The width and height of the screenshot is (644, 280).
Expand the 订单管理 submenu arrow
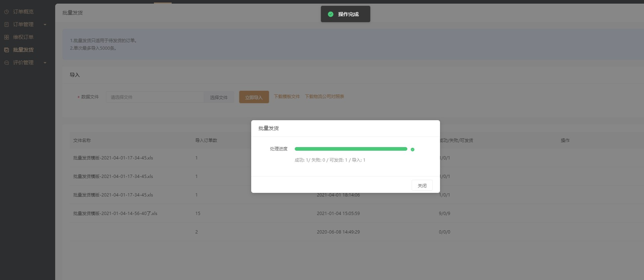point(45,25)
